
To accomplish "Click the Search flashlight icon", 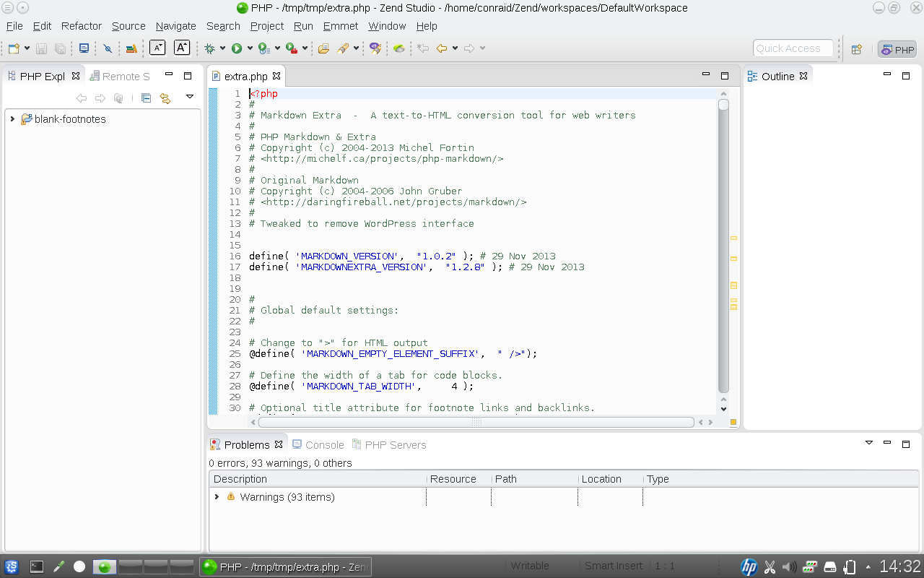I will click(344, 48).
